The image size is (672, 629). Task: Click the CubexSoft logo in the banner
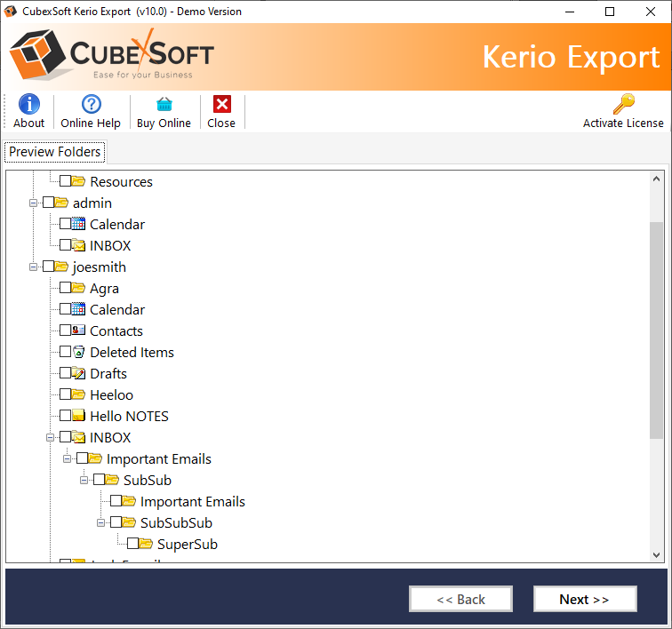[111, 54]
